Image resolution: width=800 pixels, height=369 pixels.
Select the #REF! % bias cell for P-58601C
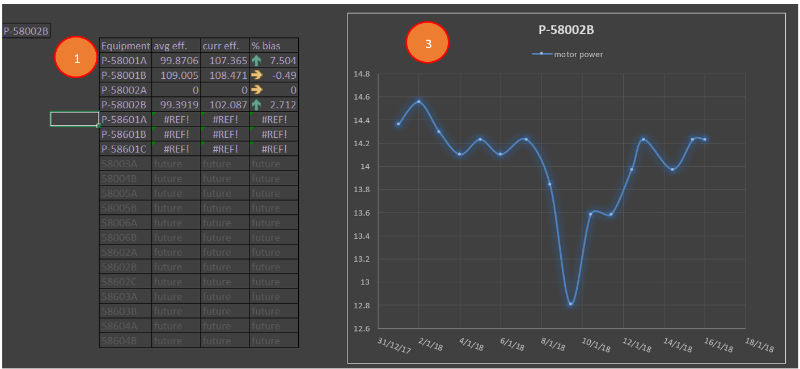[x=274, y=149]
